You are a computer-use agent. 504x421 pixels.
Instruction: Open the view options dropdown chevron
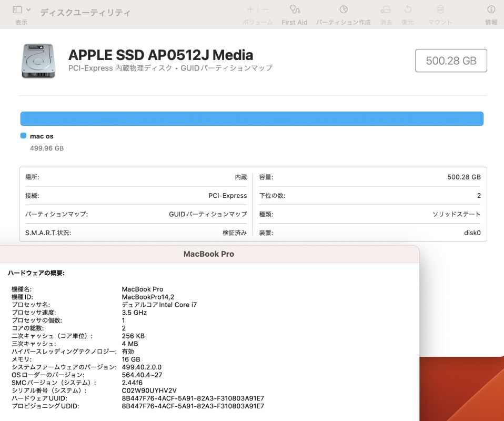28,10
